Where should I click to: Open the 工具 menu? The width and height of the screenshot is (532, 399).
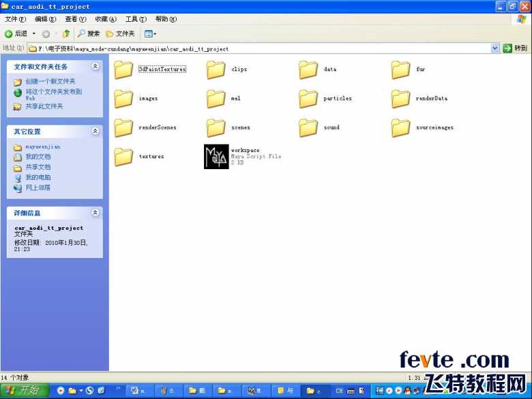(x=136, y=19)
